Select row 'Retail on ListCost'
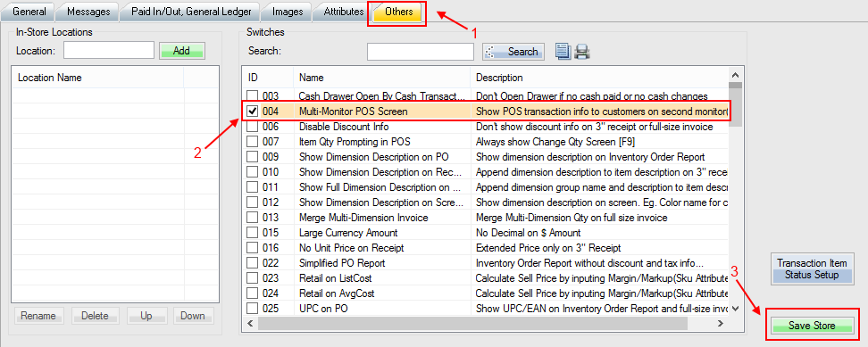Screen dimensions: 868x347 click(x=486, y=278)
